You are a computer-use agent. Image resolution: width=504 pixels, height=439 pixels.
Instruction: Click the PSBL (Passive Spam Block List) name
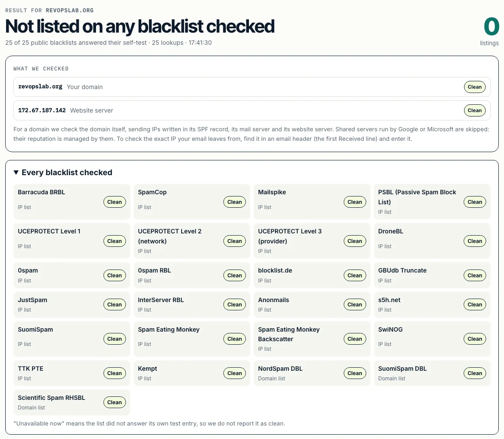(x=417, y=197)
